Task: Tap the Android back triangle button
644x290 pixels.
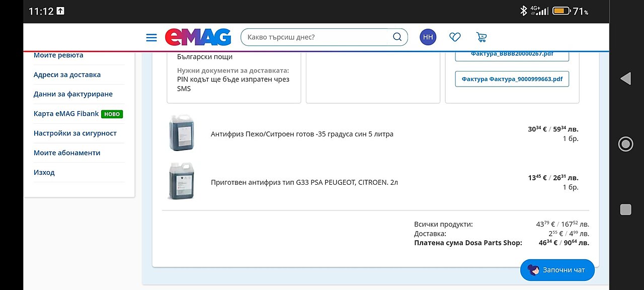Action: point(625,79)
